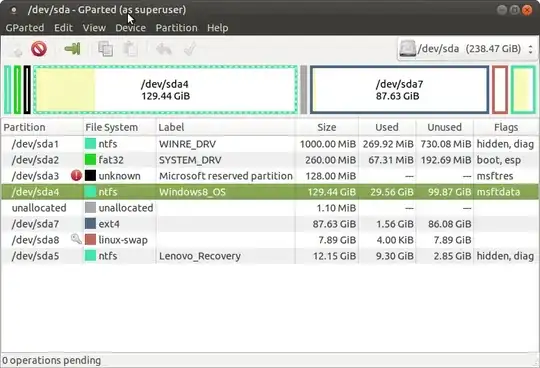The width and height of the screenshot is (540, 368).
Task: Click the New partition toolbar icon
Action: coord(16,49)
